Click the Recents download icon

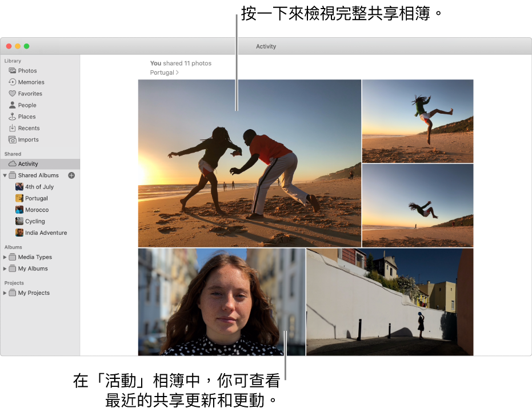[13, 128]
